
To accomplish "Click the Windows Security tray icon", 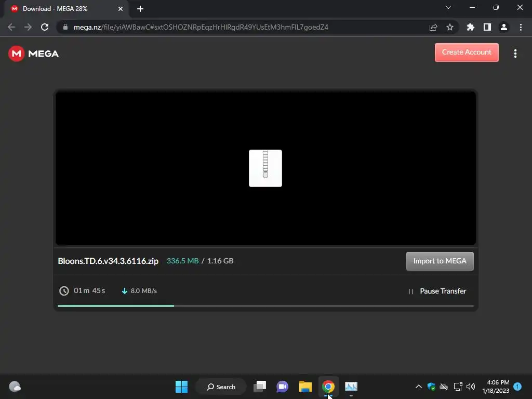I will tap(431, 387).
